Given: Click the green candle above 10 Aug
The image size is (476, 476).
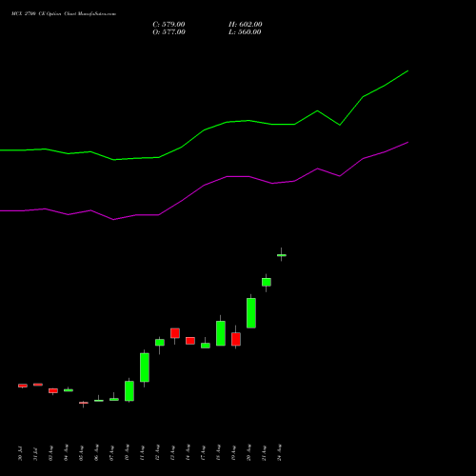Looking at the screenshot, I should (x=129, y=391).
